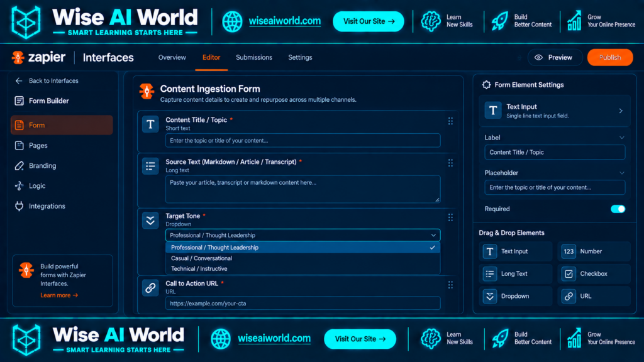This screenshot has width=644, height=362.
Task: Collapse the Label section chevron
Action: [x=621, y=138]
